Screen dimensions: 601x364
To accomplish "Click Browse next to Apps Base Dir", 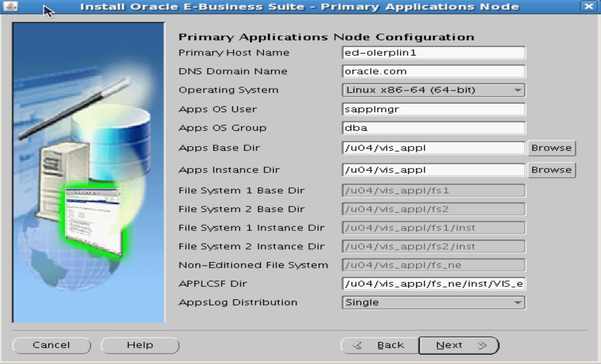I will point(552,148).
